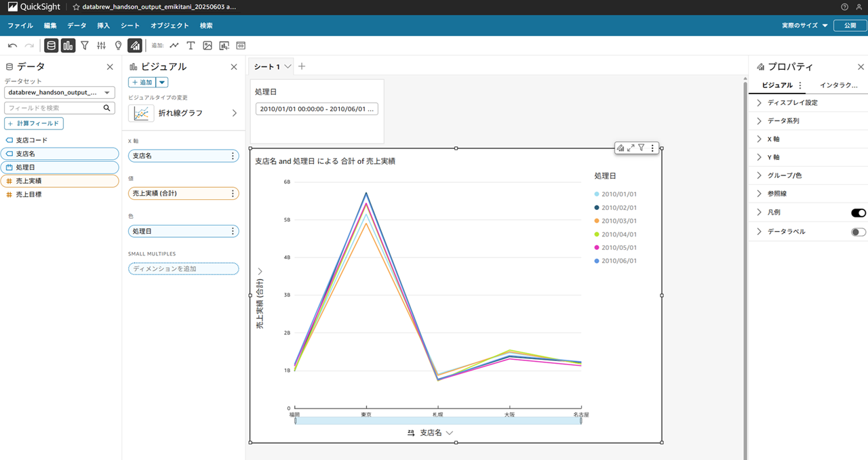This screenshot has height=460, width=868.
Task: Open the 編集 menu
Action: coord(50,25)
